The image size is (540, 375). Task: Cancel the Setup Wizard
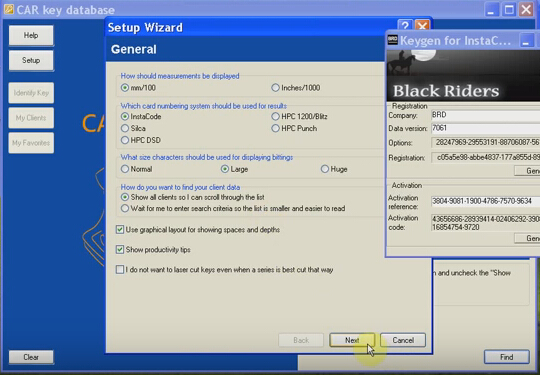click(403, 340)
